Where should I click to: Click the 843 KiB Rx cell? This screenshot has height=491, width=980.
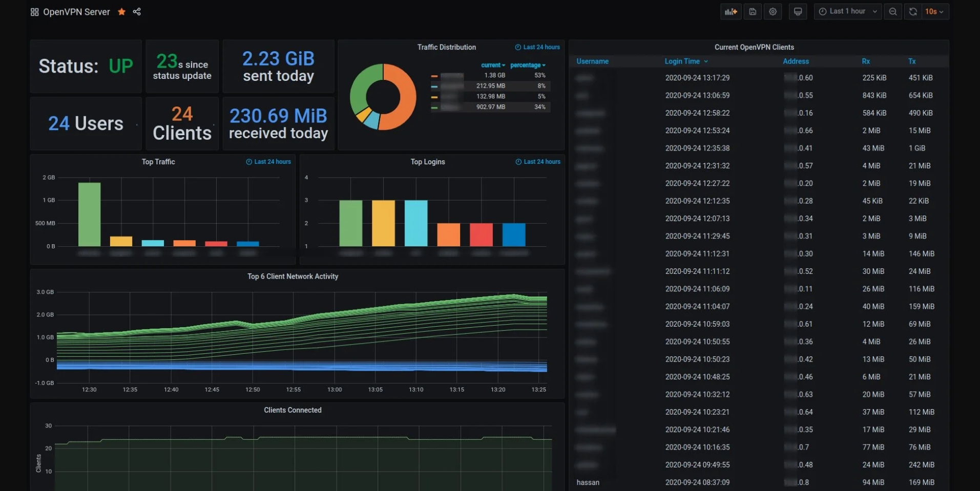click(x=874, y=95)
